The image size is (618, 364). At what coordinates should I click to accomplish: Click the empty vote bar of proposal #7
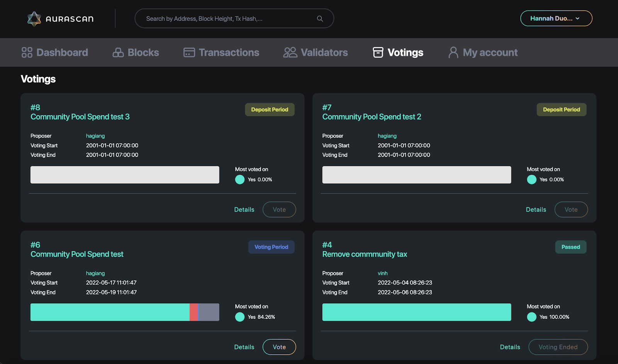tap(417, 175)
